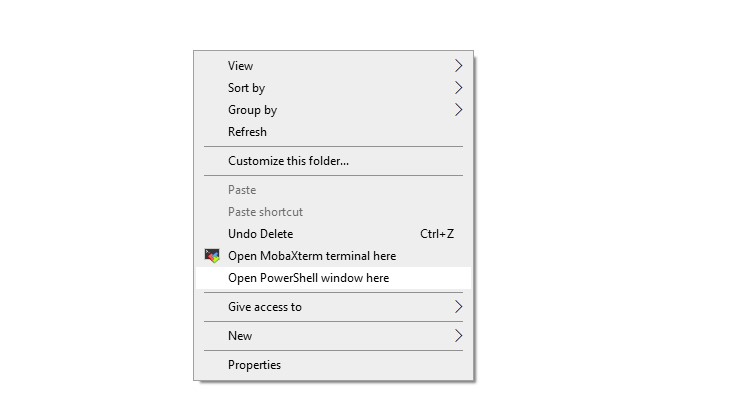Expand the arrow beside View
Screen dimensions: 737x407
point(458,66)
